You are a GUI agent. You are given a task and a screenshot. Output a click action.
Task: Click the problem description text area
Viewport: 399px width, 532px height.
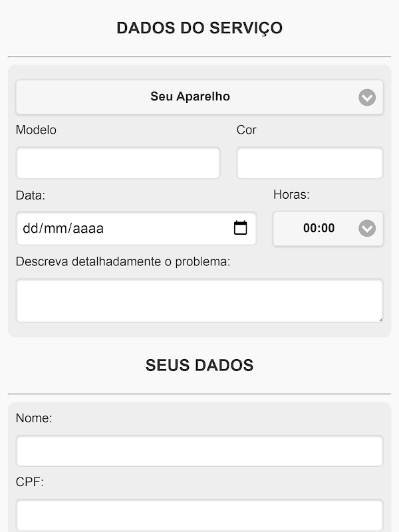(199, 301)
